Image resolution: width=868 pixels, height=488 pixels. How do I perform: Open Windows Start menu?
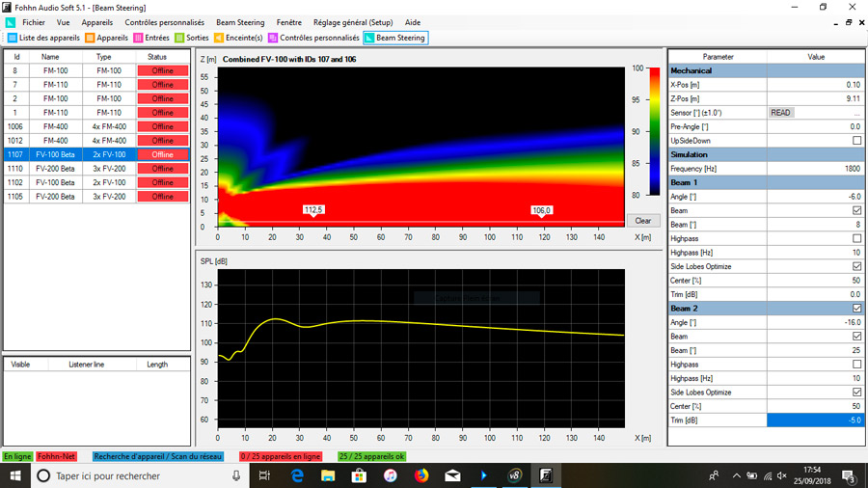(x=14, y=475)
